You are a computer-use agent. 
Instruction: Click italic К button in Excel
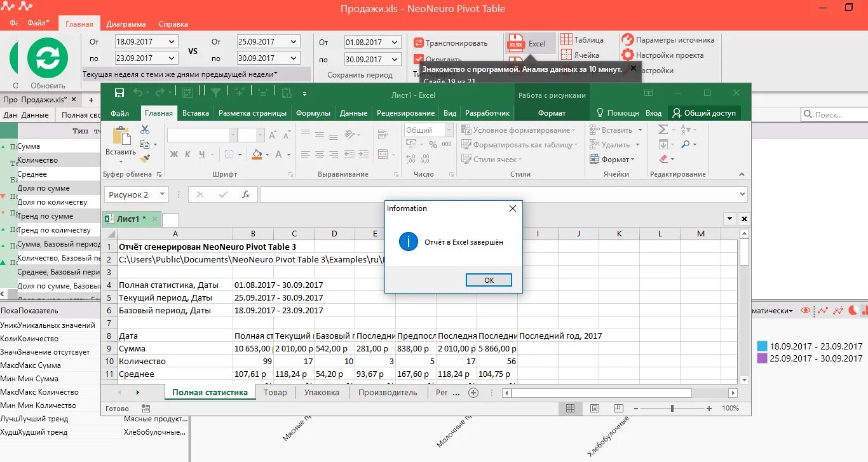[x=187, y=154]
